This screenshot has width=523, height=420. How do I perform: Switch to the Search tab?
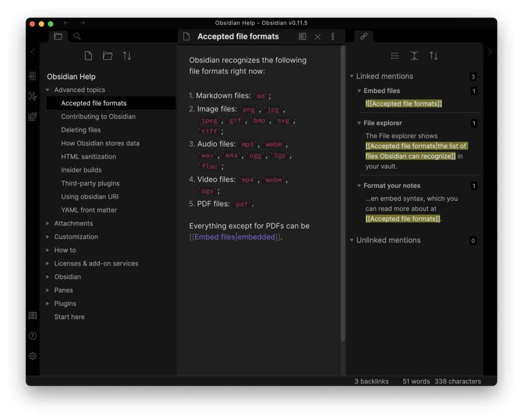click(77, 36)
